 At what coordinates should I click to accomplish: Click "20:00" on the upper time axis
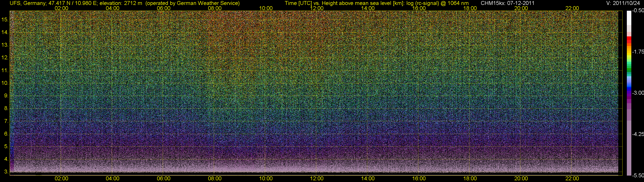point(521,8)
